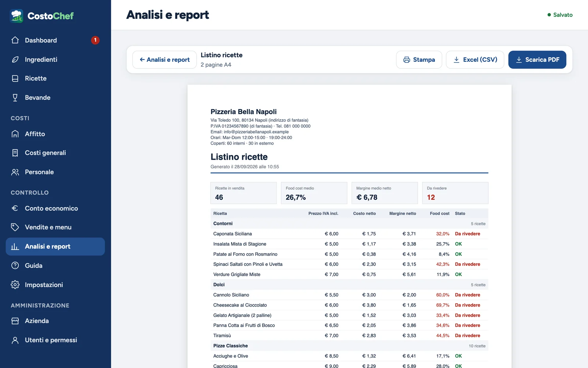
Task: Click the Vendite e menu tag icon
Action: [x=15, y=227]
